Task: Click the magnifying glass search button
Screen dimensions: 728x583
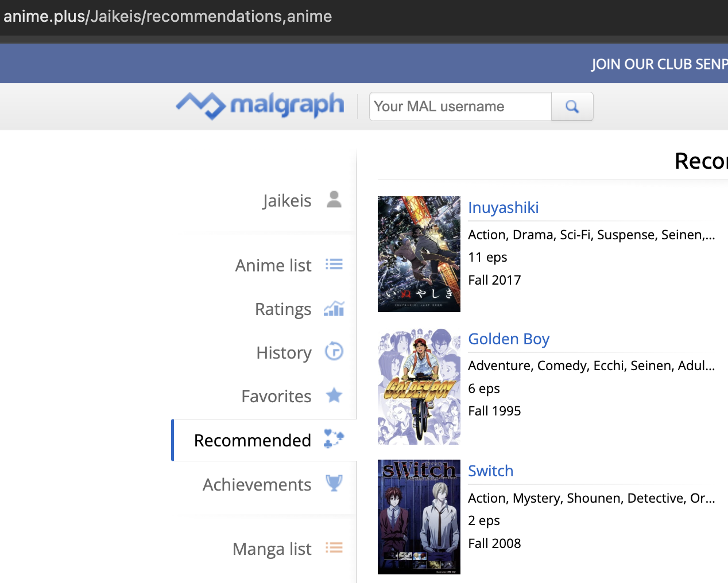Action: coord(572,107)
